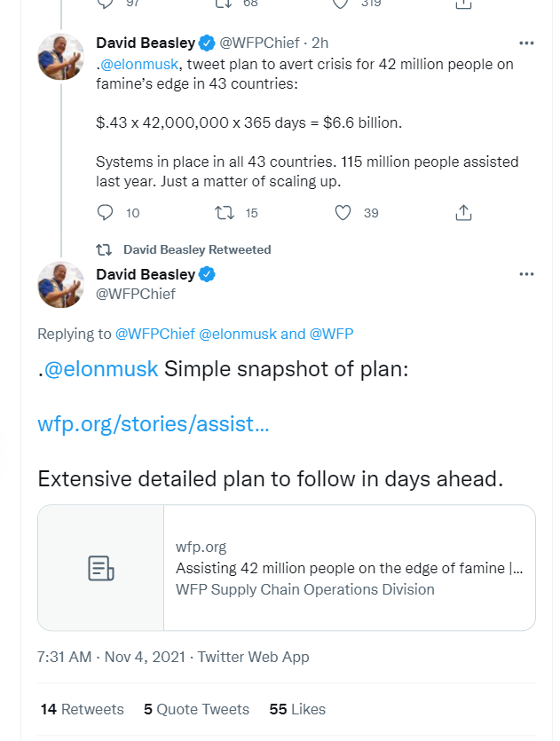Click David Beasley's avatar on first tweet
The height and width of the screenshot is (741, 560).
(x=60, y=55)
